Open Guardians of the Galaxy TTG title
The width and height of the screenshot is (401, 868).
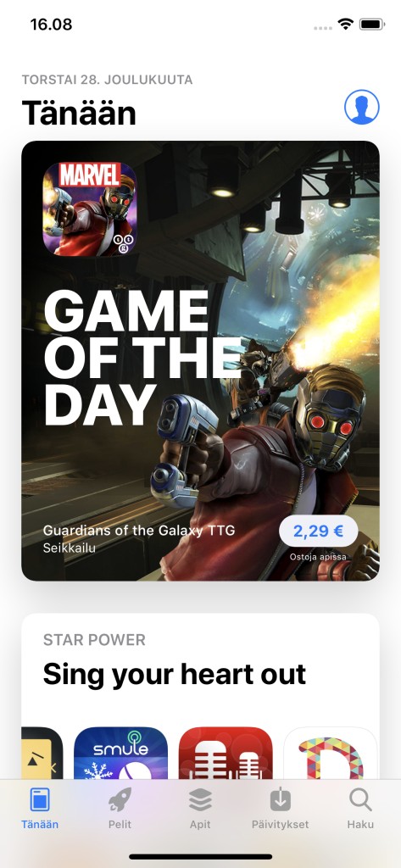coord(139,531)
